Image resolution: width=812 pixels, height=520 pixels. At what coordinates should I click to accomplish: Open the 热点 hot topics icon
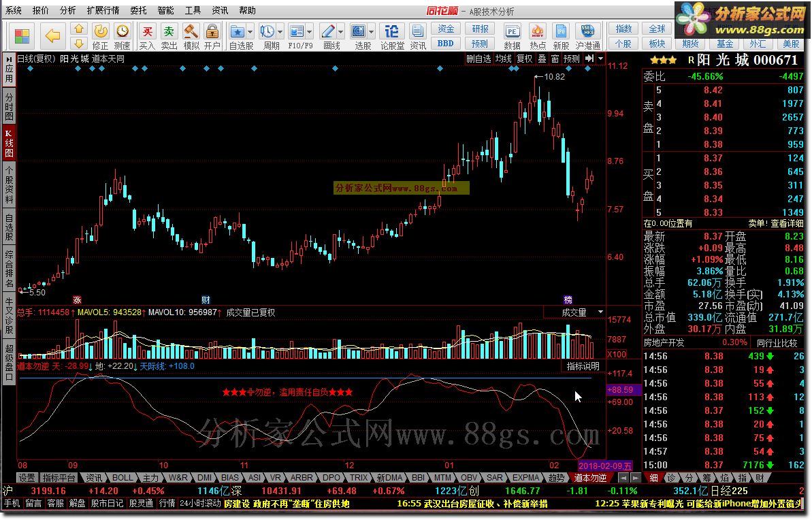pos(538,37)
